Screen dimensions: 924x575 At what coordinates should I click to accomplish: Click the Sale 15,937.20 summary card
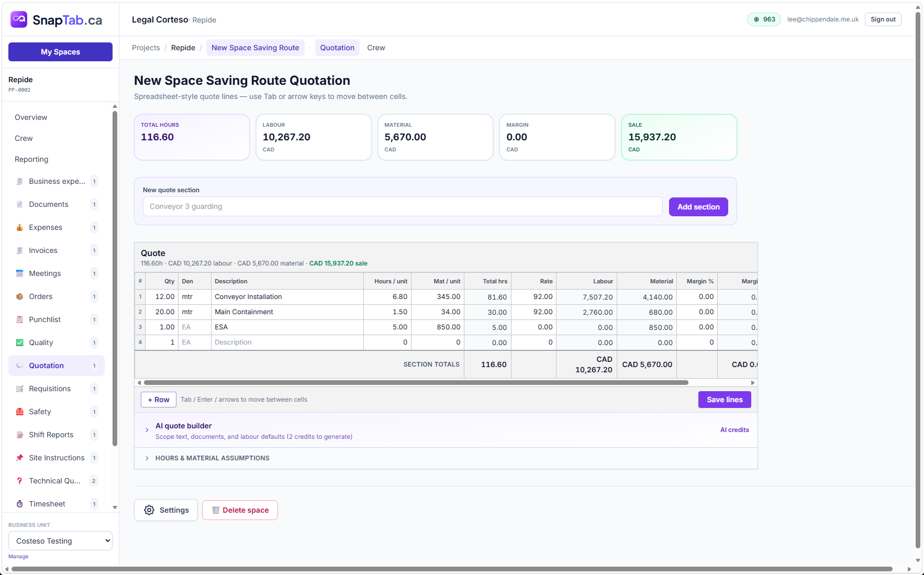coord(679,137)
